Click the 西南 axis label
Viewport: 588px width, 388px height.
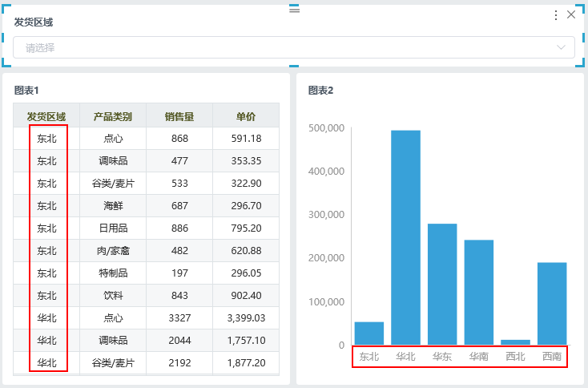[552, 356]
